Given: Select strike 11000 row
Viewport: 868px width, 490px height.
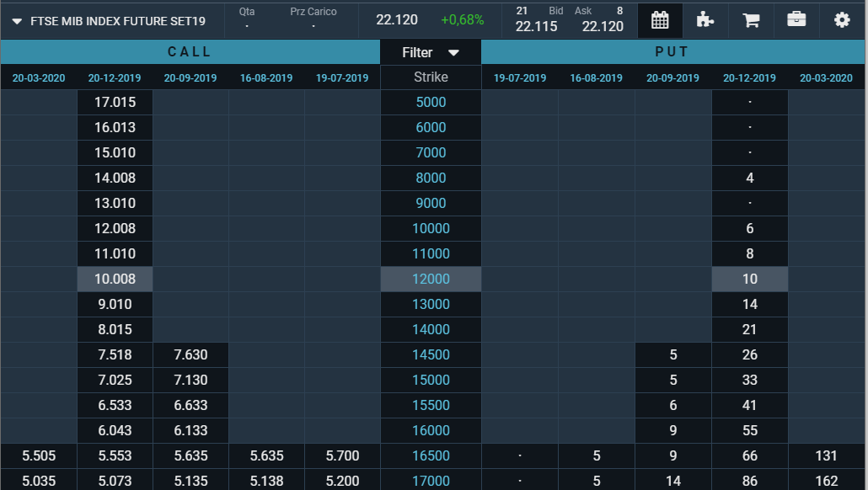Looking at the screenshot, I should click(x=431, y=254).
